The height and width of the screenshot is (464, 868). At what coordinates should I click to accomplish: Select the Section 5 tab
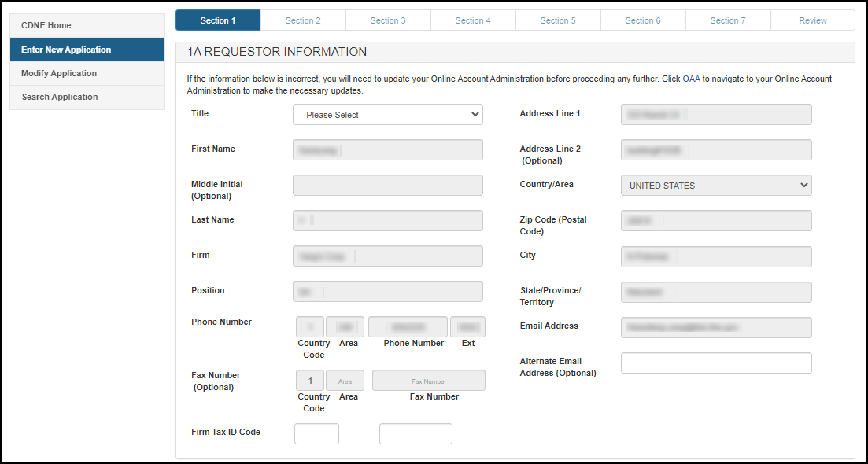[x=558, y=20]
